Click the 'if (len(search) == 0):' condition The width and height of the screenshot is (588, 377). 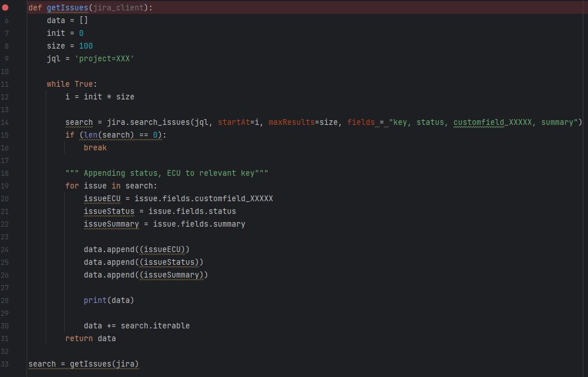point(116,135)
